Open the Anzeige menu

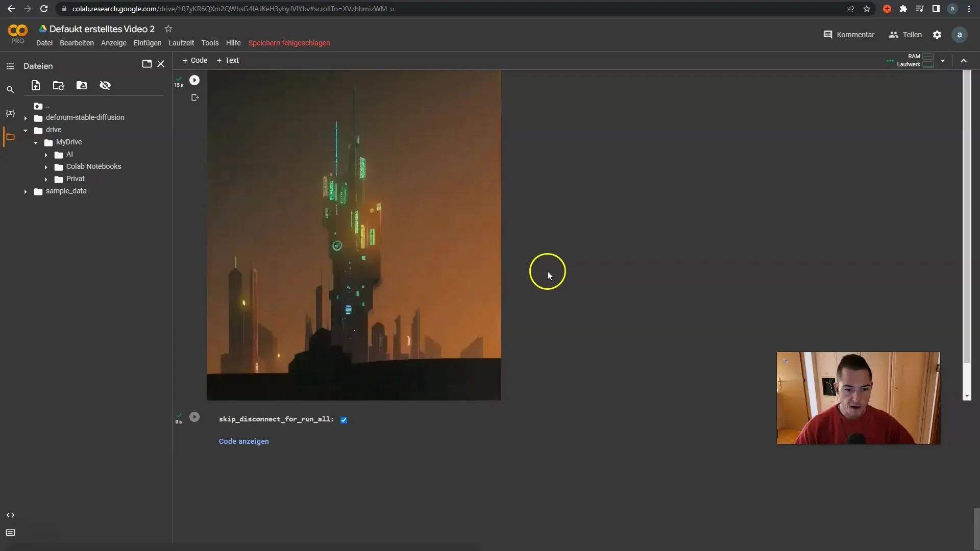113,43
